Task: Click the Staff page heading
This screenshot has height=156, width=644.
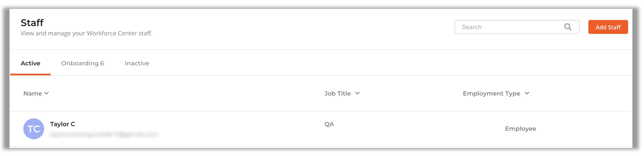Action: point(32,23)
